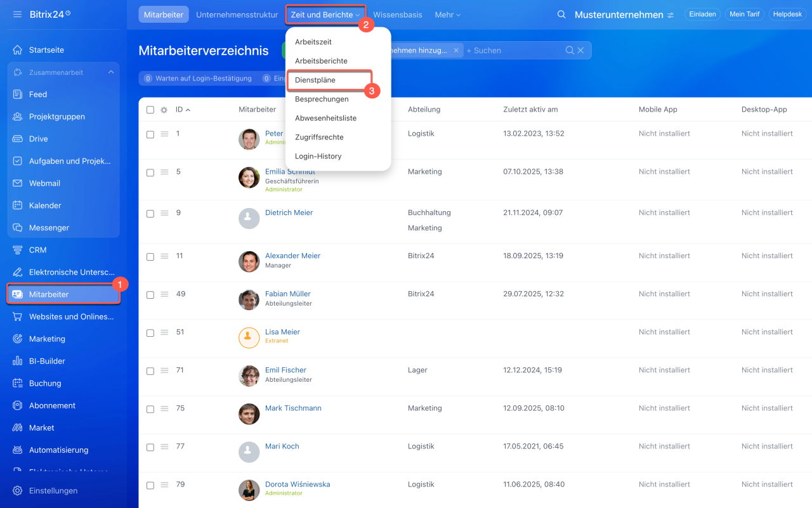Sort by the ID column
The width and height of the screenshot is (812, 508).
tap(183, 110)
